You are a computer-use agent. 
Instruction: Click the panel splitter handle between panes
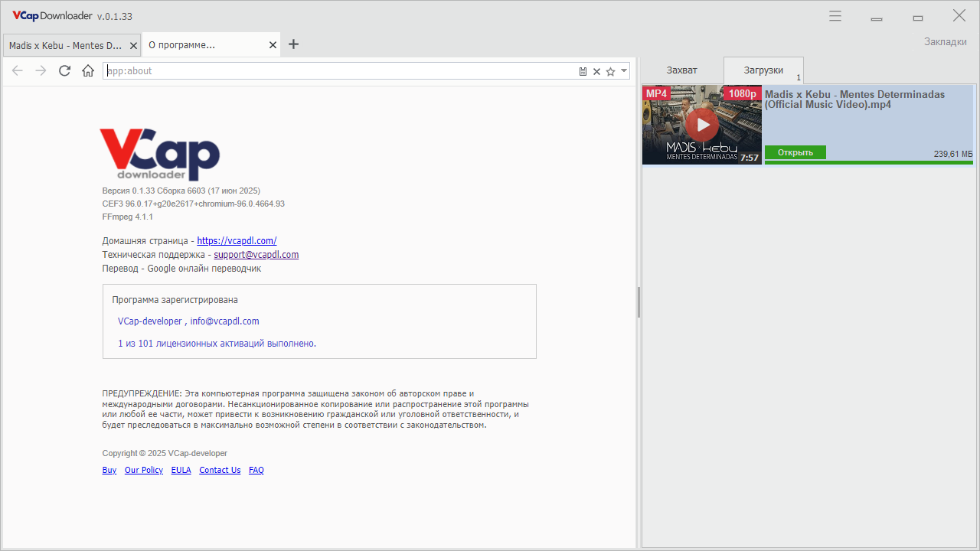[x=639, y=302]
